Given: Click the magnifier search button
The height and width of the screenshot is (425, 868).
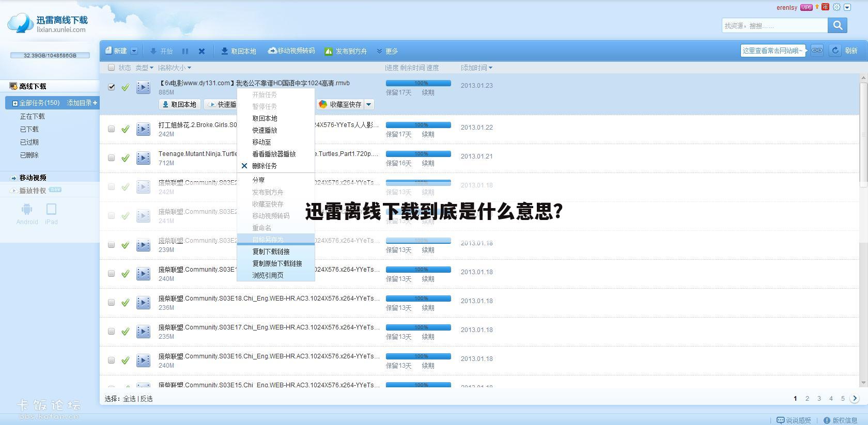Looking at the screenshot, I should pyautogui.click(x=838, y=25).
